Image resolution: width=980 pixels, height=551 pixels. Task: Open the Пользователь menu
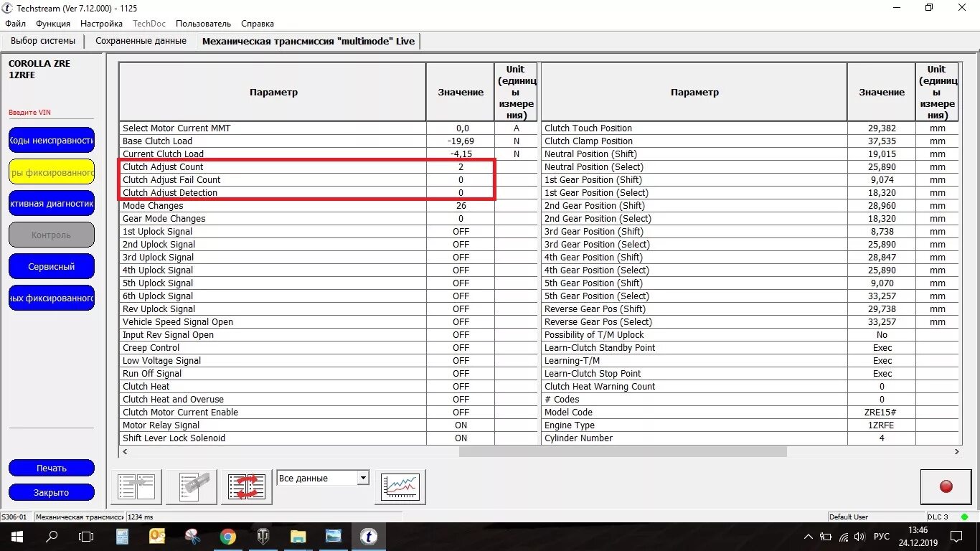click(203, 24)
